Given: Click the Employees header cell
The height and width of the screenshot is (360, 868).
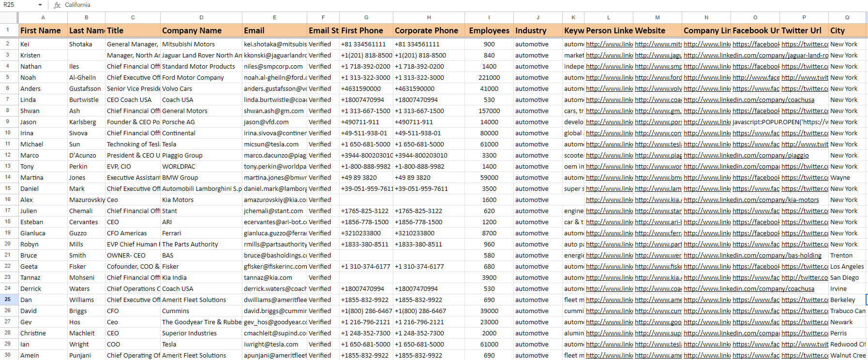Looking at the screenshot, I should tap(489, 30).
